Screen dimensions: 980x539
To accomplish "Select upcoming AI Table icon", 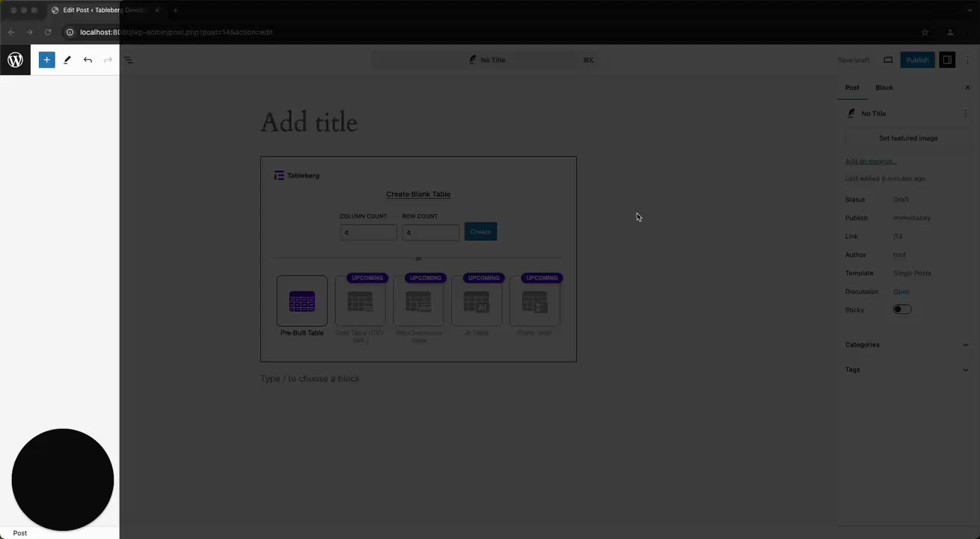I will 477,301.
